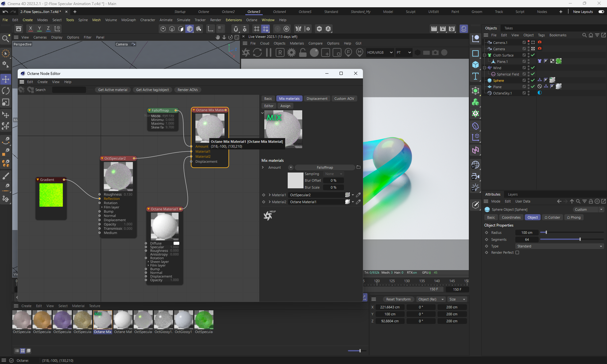Toggle the New Layouts switch
This screenshot has height=364, width=607.
pyautogui.click(x=601, y=12)
